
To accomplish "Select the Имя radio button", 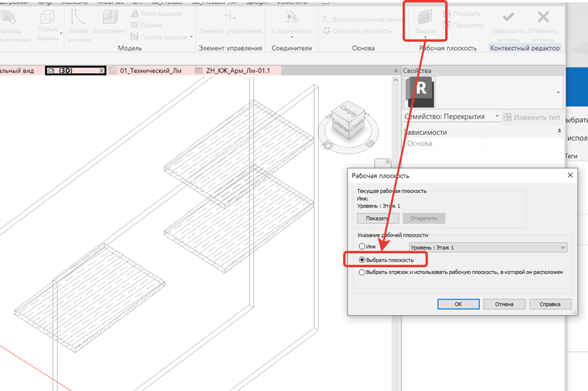I will (x=362, y=246).
